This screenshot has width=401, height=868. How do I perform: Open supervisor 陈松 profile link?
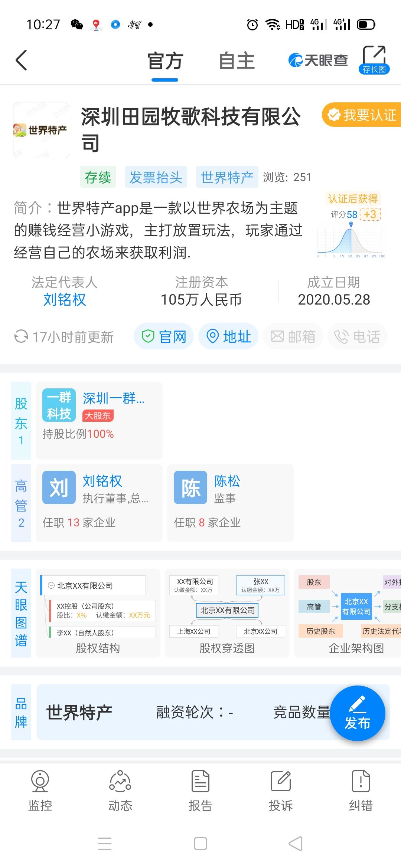227,481
